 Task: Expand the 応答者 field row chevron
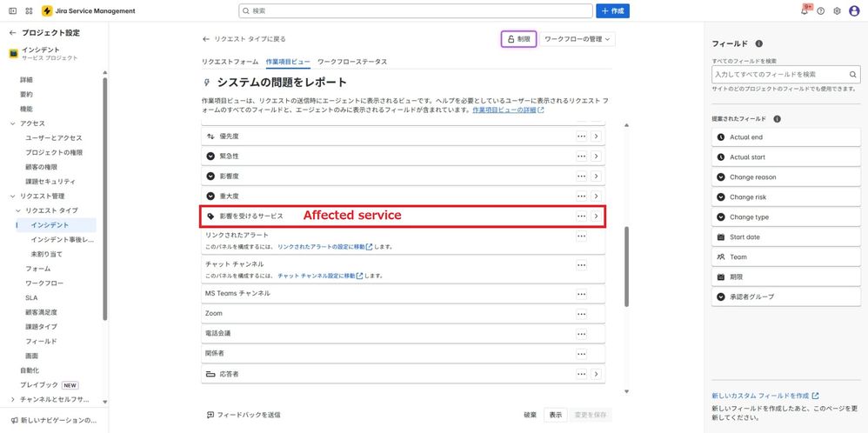[x=596, y=374]
